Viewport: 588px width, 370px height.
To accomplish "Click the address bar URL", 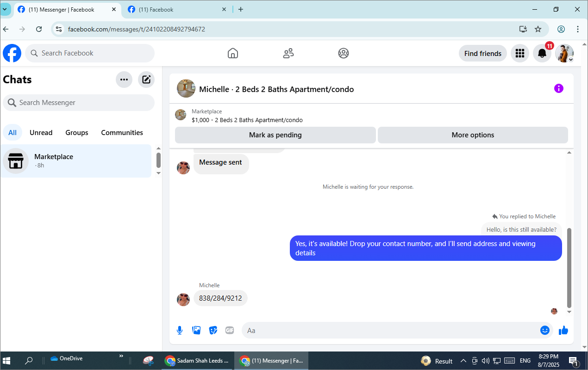I will [137, 29].
